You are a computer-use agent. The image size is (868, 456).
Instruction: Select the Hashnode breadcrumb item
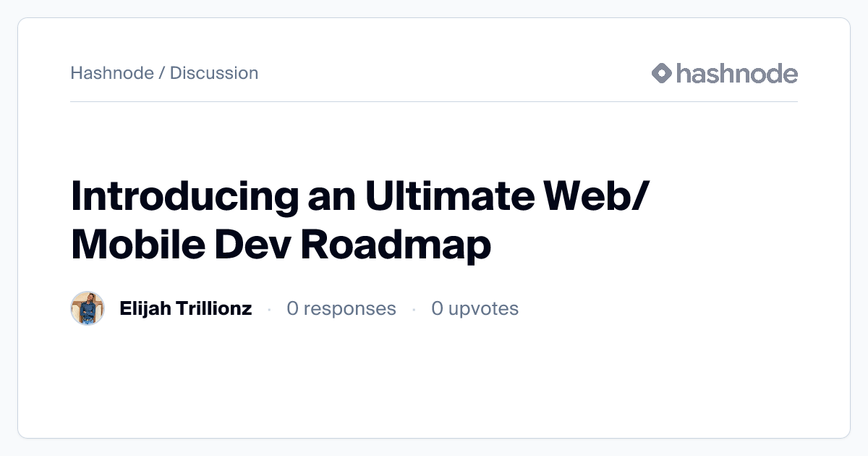click(x=112, y=73)
